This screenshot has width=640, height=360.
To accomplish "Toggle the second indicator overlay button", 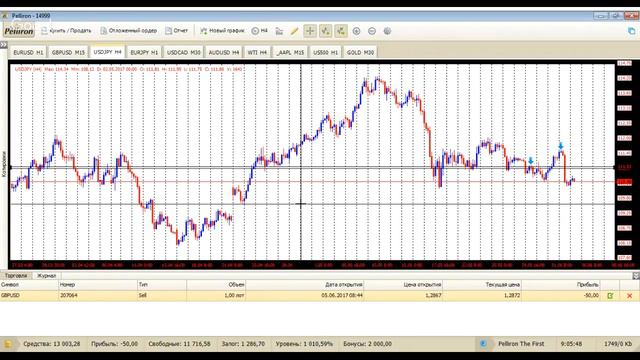I will (341, 31).
